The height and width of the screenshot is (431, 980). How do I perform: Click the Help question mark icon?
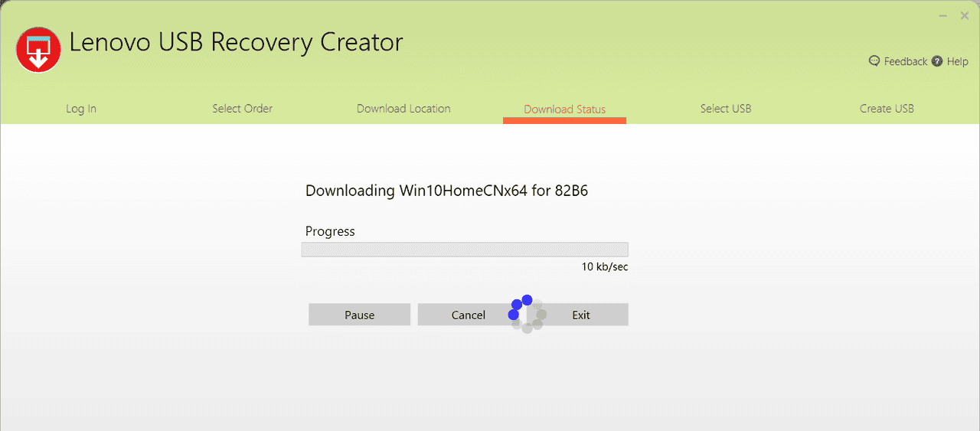(x=937, y=61)
